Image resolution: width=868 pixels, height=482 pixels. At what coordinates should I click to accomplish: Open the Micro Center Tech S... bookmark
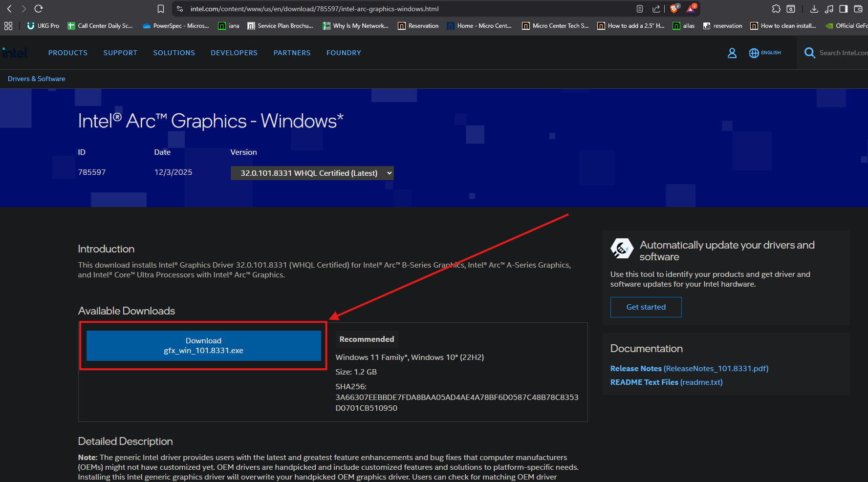[x=555, y=26]
